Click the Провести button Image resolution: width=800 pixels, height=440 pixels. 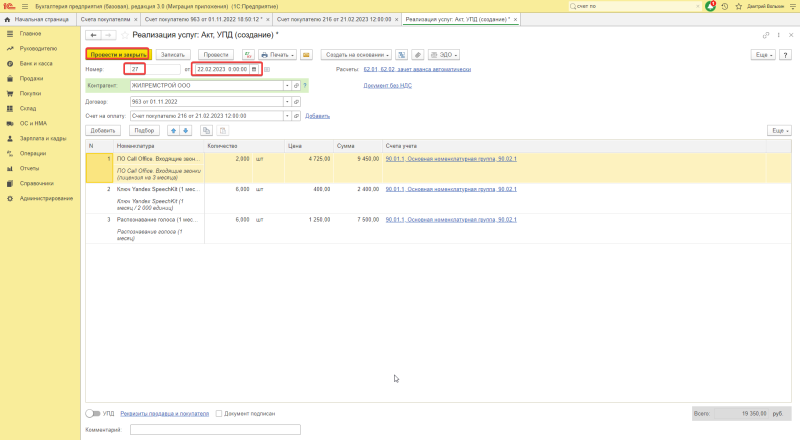point(216,55)
